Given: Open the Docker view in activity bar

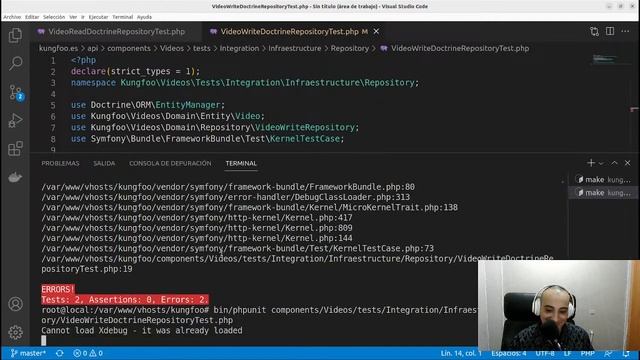Looking at the screenshot, I should [15, 177].
